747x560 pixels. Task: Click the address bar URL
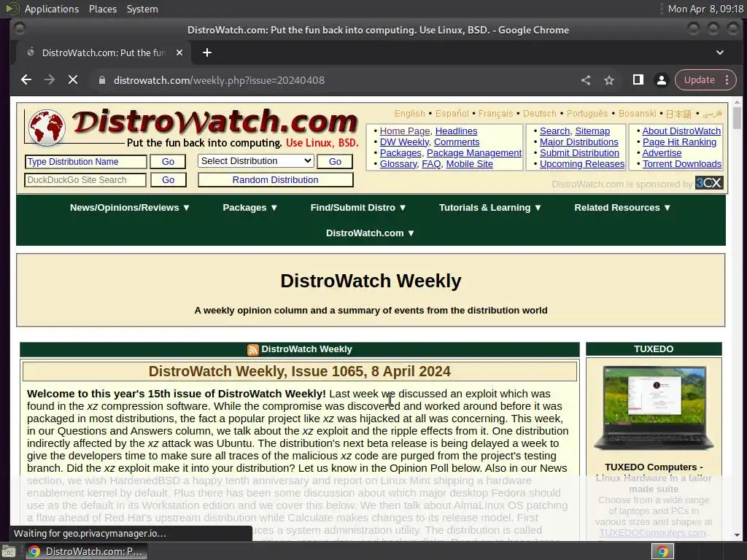[219, 80]
